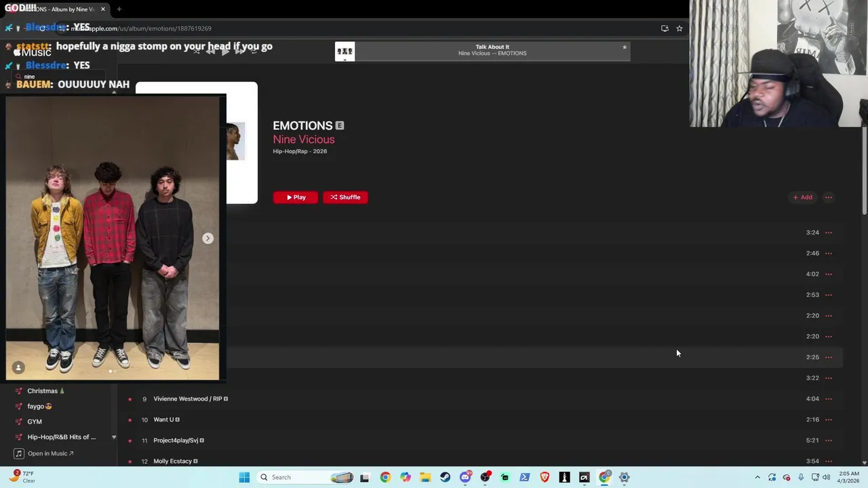Click the page vertical scrollbar
868x488 pixels.
click(864, 171)
